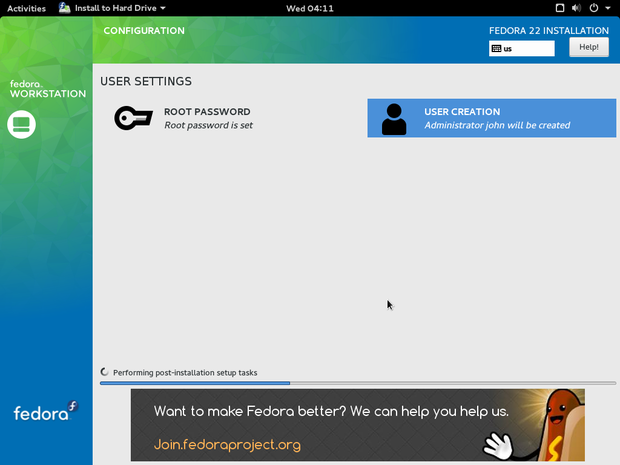Click the FEDORA 22 INSTALLATION label
The width and height of the screenshot is (620, 465).
click(549, 31)
